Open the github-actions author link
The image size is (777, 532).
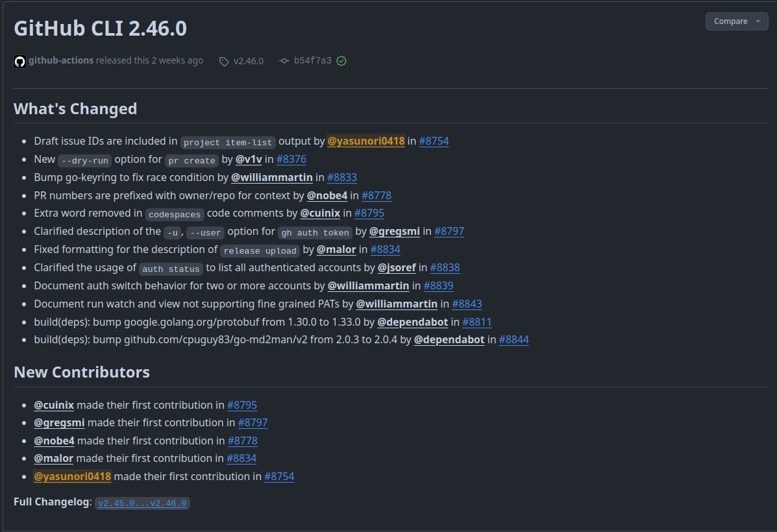(61, 60)
